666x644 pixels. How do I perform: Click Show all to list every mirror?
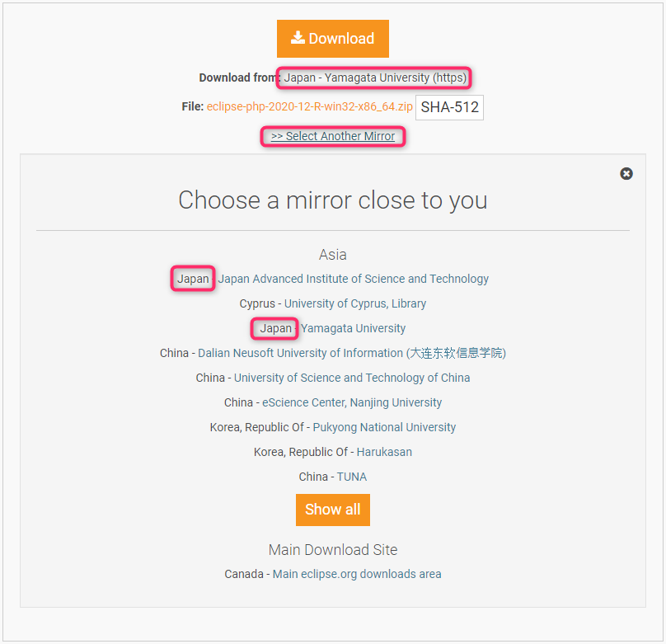point(332,510)
